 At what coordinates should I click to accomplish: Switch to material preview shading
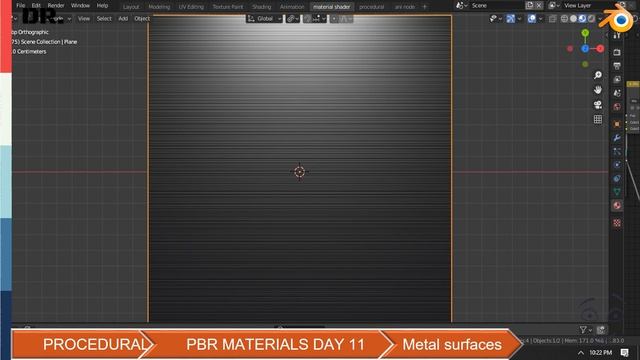[582, 18]
